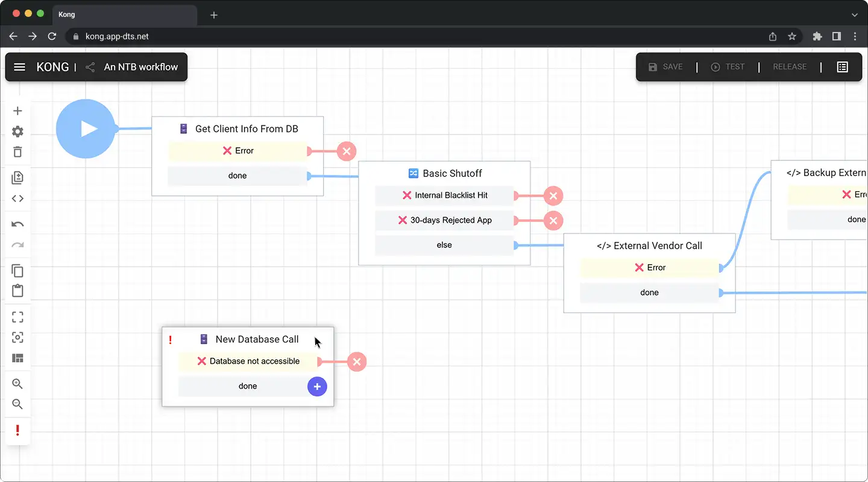Image resolution: width=868 pixels, height=482 pixels.
Task: Click the paste clipboard icon in sidebar
Action: [17, 291]
